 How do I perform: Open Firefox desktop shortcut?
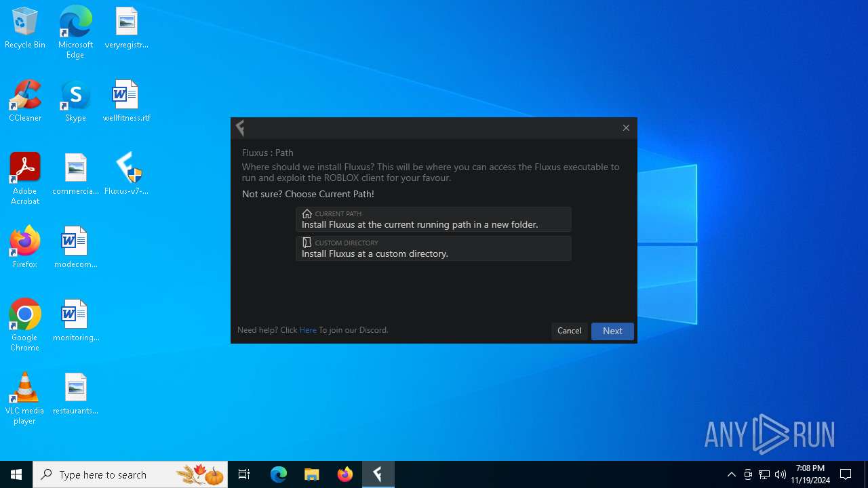coord(25,248)
